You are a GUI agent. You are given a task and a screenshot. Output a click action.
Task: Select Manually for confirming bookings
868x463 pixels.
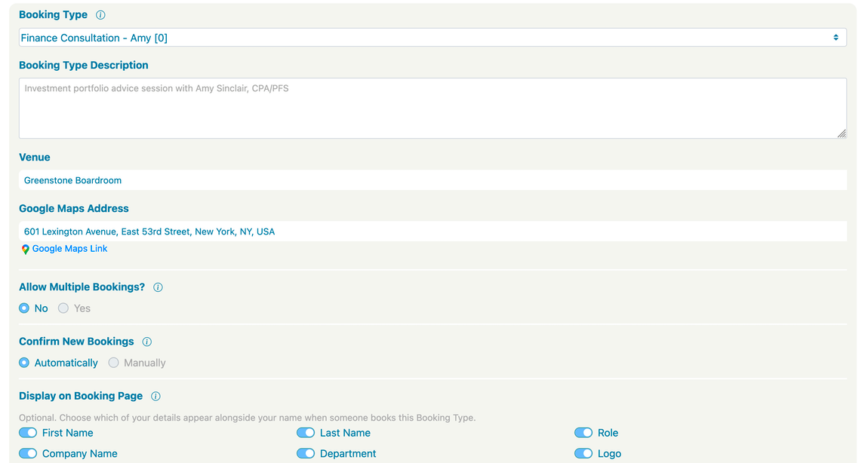click(113, 363)
